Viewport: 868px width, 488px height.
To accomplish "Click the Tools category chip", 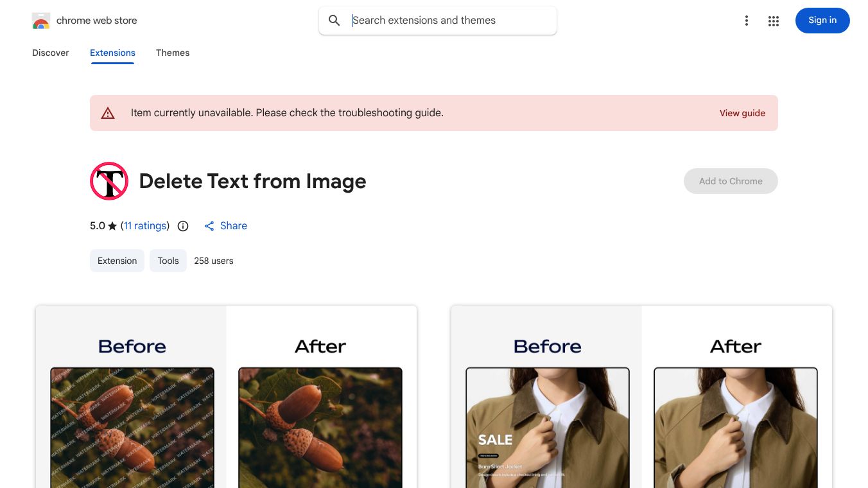I will pos(168,261).
